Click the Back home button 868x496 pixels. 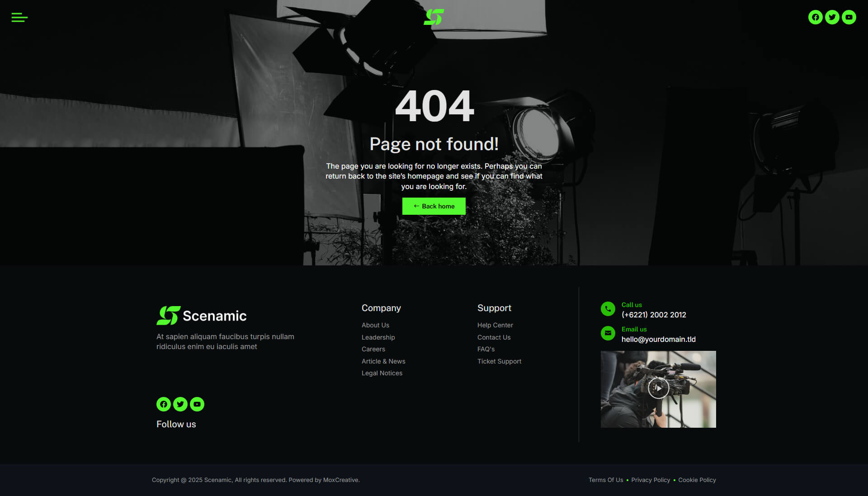(x=434, y=206)
